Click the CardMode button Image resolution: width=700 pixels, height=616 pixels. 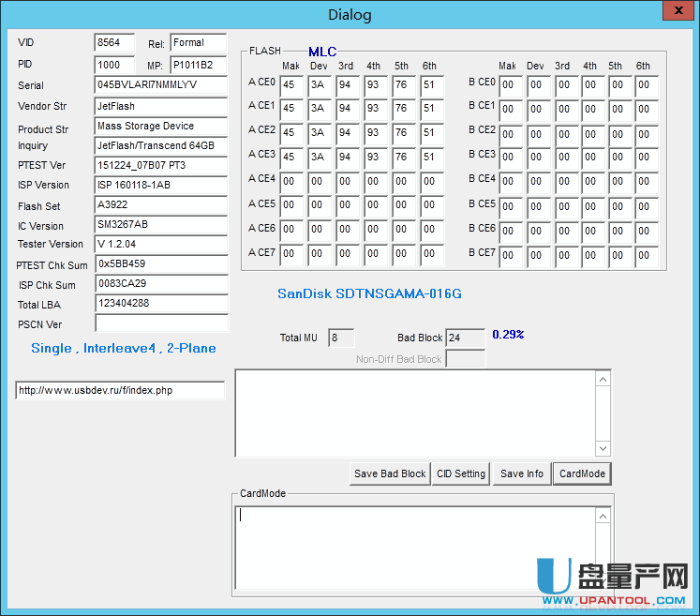[x=582, y=473]
